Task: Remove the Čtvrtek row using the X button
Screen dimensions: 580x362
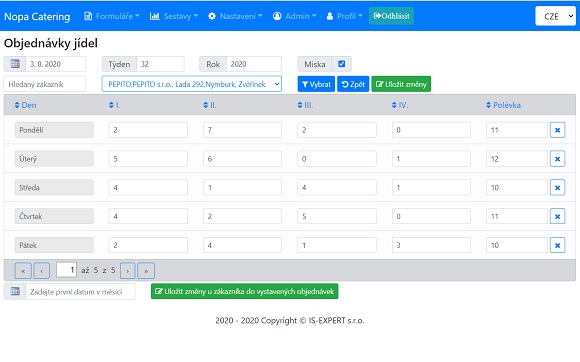Action: pos(557,217)
